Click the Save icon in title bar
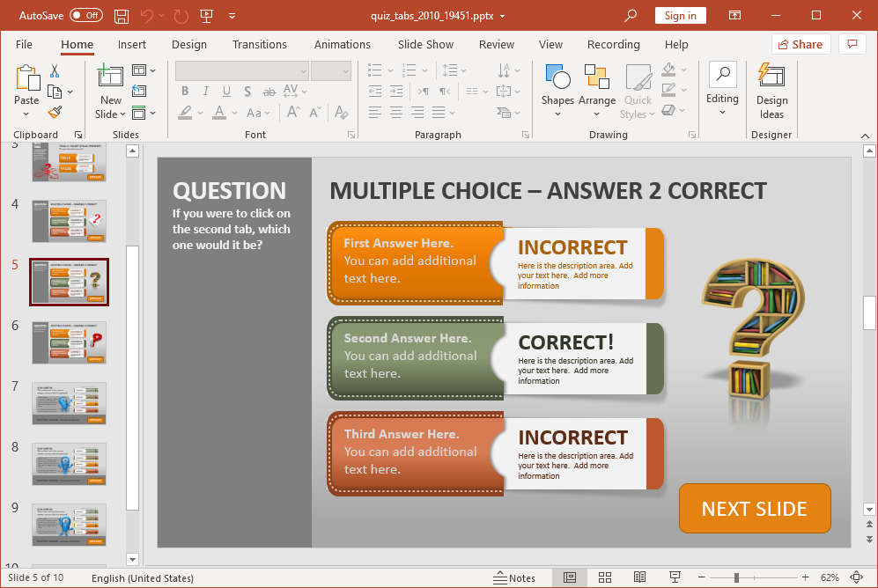The height and width of the screenshot is (588, 878). pyautogui.click(x=122, y=16)
